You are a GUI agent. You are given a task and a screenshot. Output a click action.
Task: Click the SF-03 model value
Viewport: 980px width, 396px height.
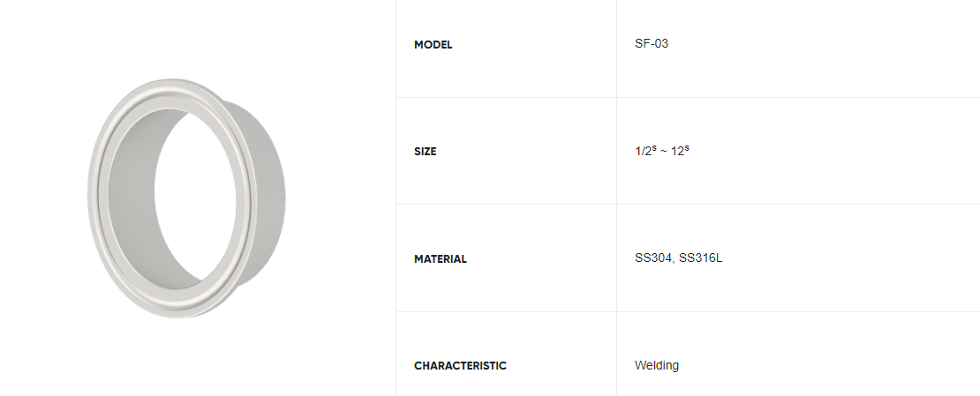coord(652,43)
